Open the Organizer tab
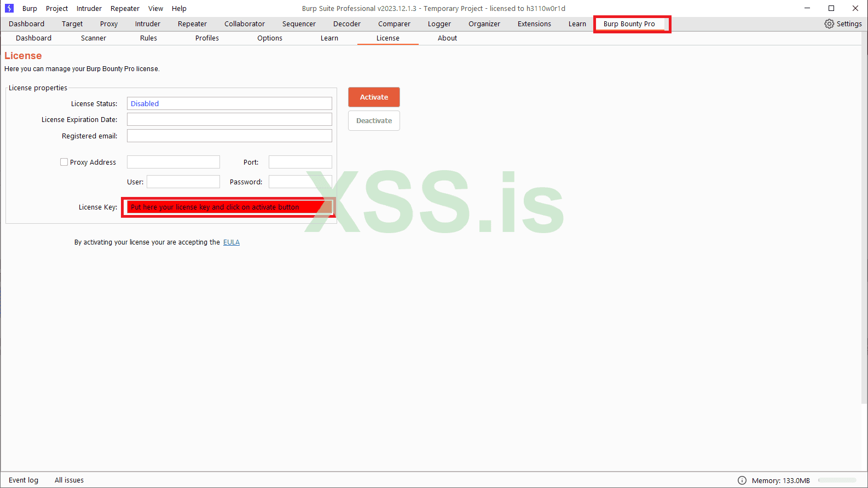 pyautogui.click(x=484, y=24)
